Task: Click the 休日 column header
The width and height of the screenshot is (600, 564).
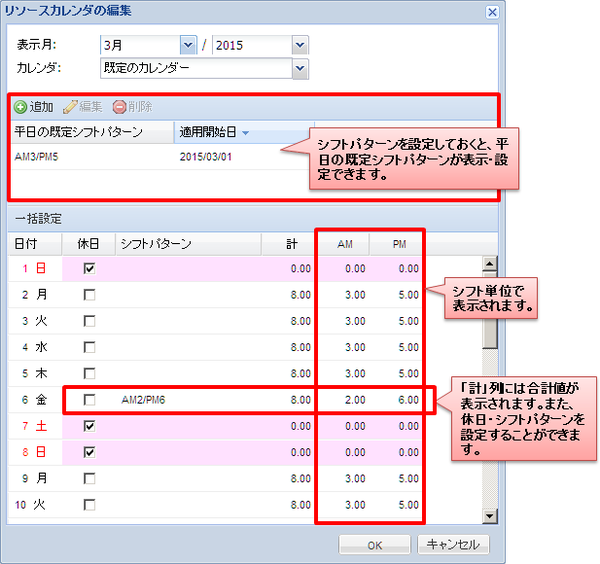Action: (x=89, y=244)
